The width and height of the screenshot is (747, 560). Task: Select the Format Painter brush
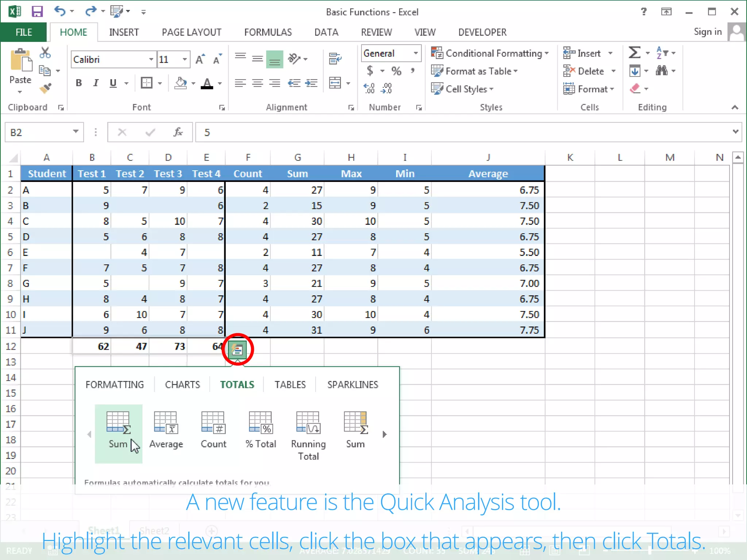(x=46, y=88)
